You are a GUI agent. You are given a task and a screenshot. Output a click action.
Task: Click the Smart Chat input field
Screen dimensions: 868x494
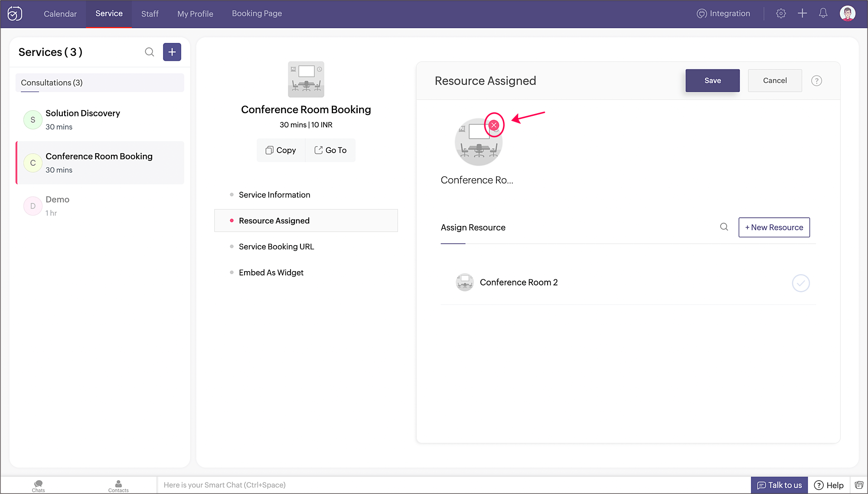coord(454,485)
